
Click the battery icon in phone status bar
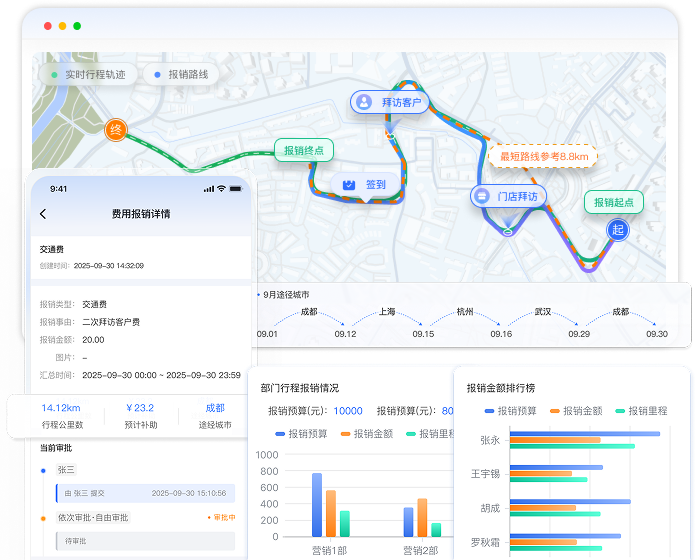(x=238, y=188)
